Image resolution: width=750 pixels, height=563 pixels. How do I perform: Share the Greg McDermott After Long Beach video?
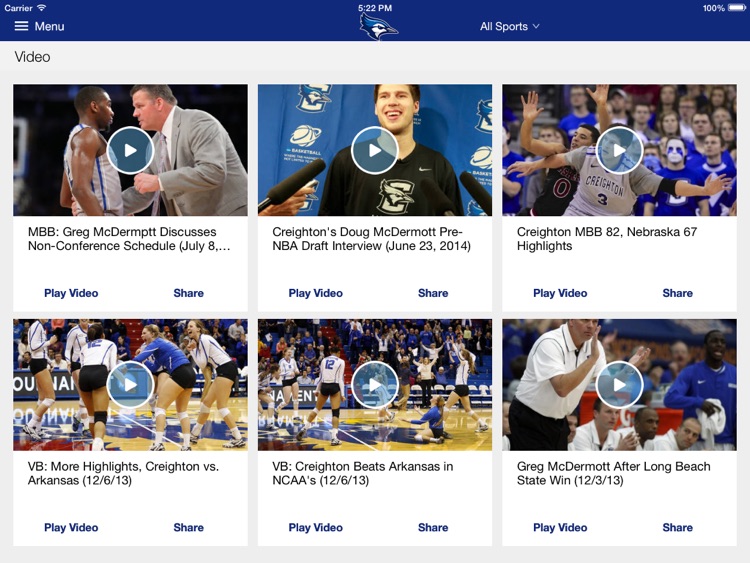pos(677,528)
